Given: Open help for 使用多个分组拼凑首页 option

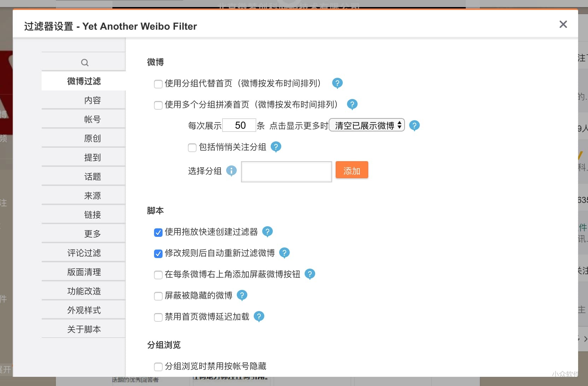Looking at the screenshot, I should point(352,104).
